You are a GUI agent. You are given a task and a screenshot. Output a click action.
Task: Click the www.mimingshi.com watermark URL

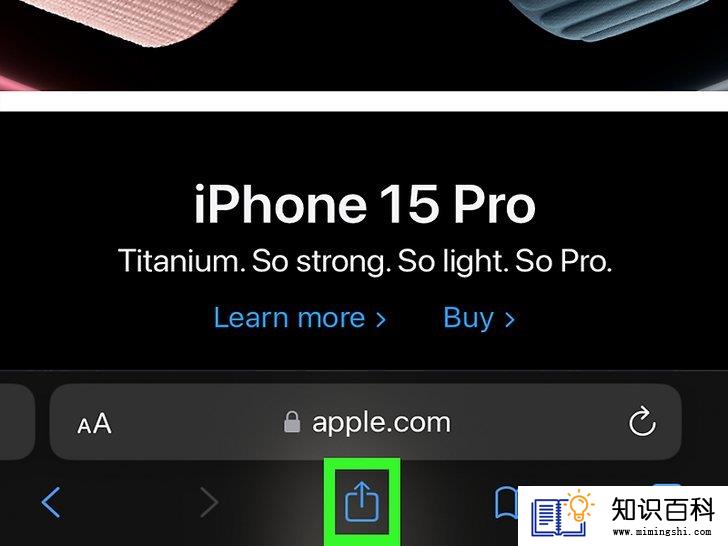[662, 532]
